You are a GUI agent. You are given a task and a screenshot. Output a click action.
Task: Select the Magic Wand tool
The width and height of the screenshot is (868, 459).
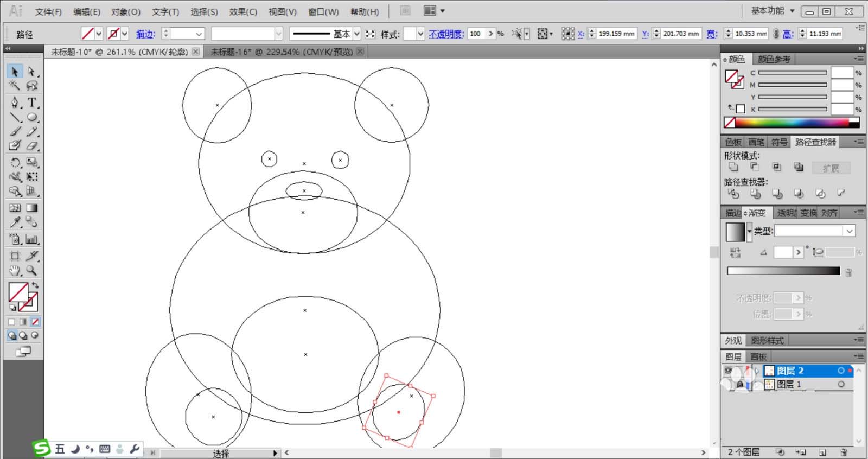[x=15, y=86]
